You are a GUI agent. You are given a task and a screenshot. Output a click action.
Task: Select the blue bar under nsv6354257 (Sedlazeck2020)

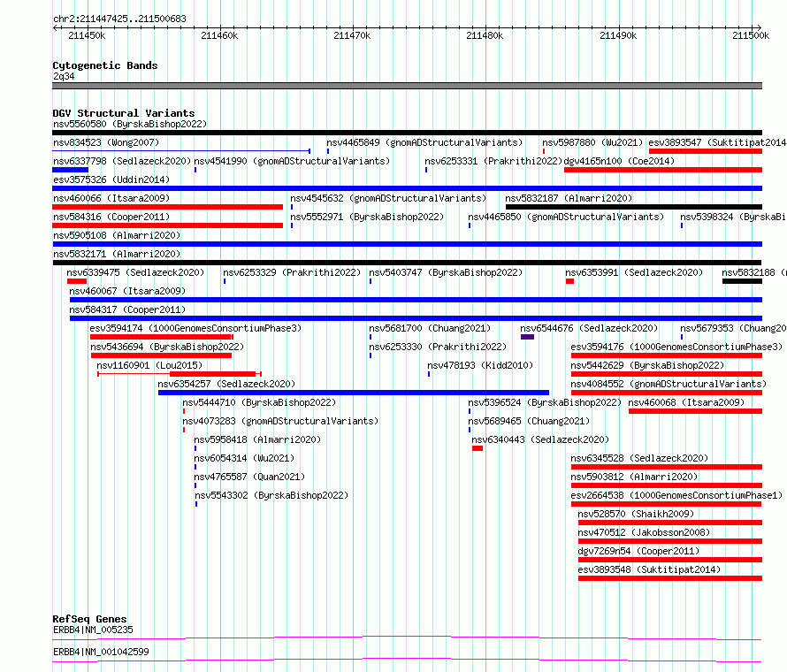(x=354, y=393)
